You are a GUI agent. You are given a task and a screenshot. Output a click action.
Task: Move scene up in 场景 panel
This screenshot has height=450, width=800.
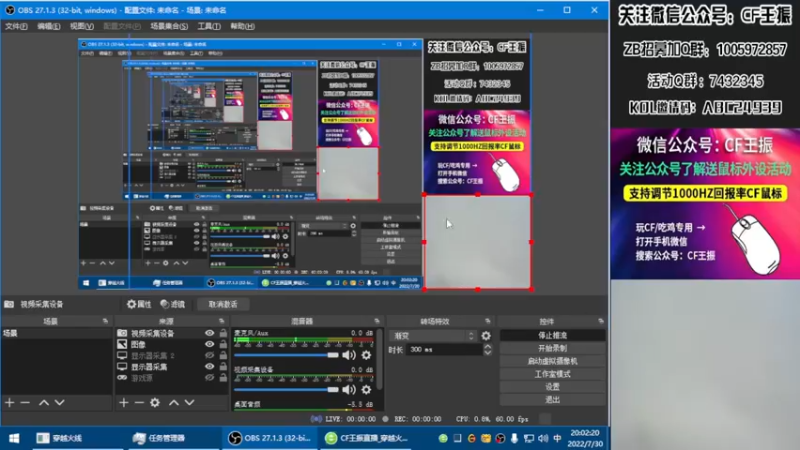[x=44, y=403]
